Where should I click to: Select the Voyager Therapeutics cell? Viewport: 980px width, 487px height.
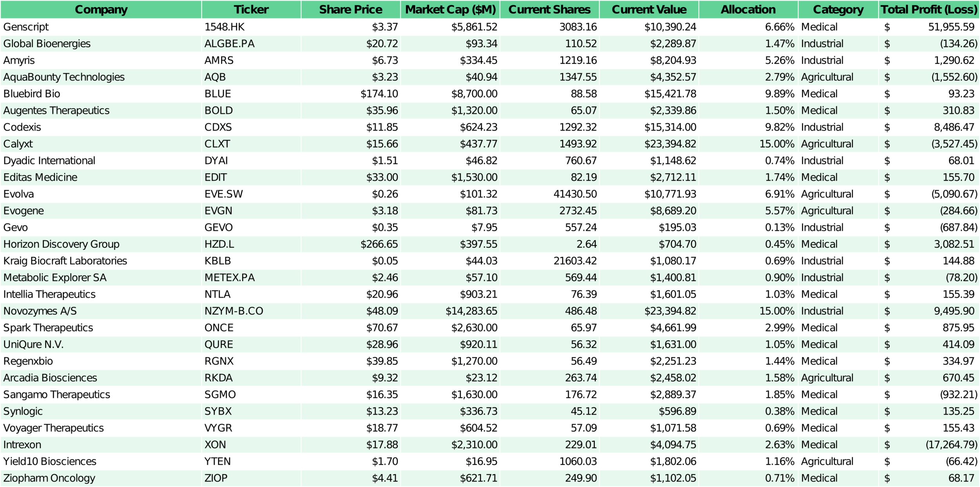tap(101, 428)
